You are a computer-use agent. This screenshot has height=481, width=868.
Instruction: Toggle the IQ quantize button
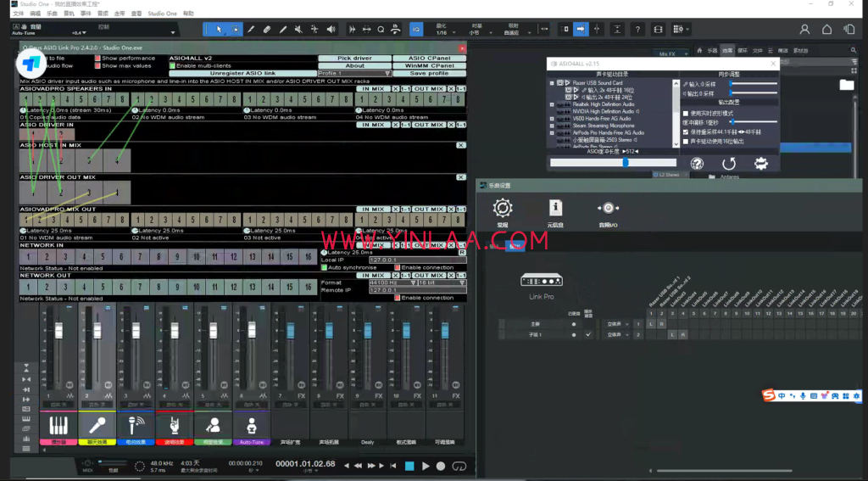(x=416, y=30)
